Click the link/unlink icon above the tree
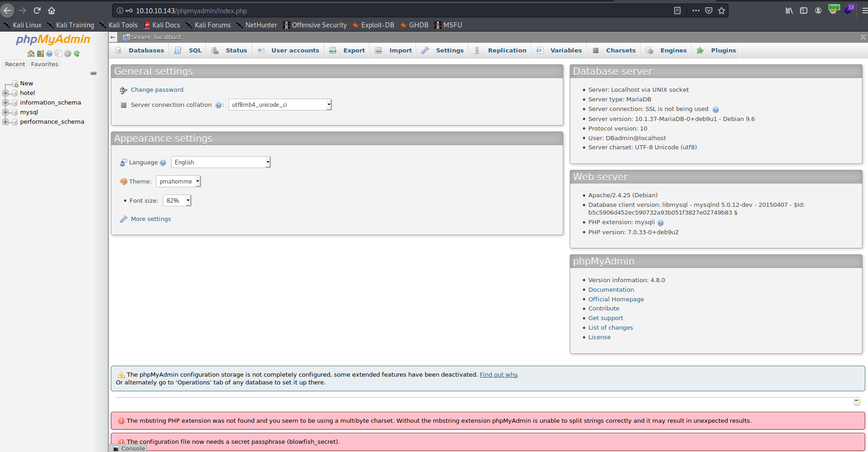The height and width of the screenshot is (452, 868). coord(94,73)
